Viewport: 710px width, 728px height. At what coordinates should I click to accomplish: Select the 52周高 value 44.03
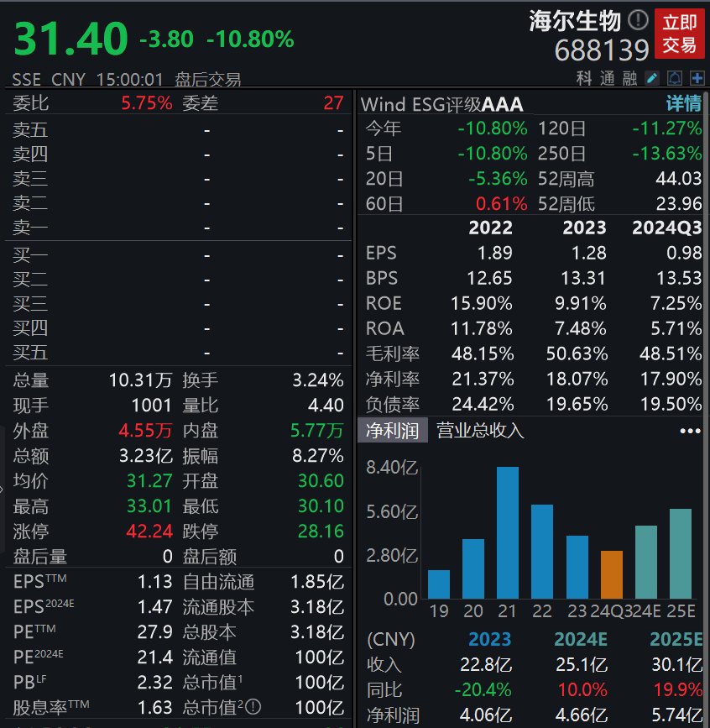point(678,178)
